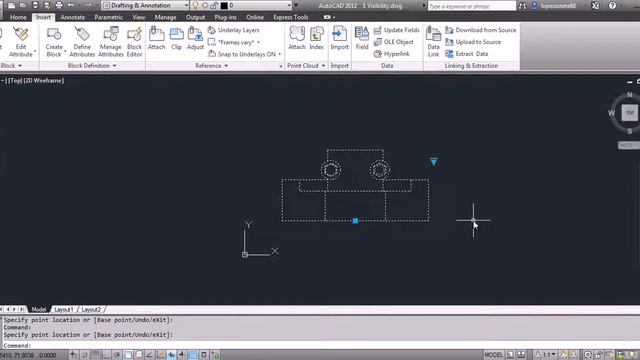Toggle the toolbar lock padlock in status bar
This screenshot has height=360, width=640.
pos(599,355)
